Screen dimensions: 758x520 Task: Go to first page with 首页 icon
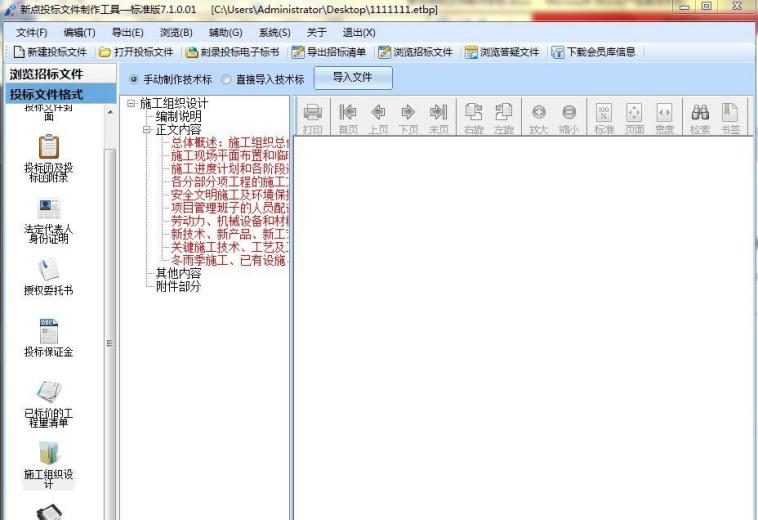pos(348,112)
